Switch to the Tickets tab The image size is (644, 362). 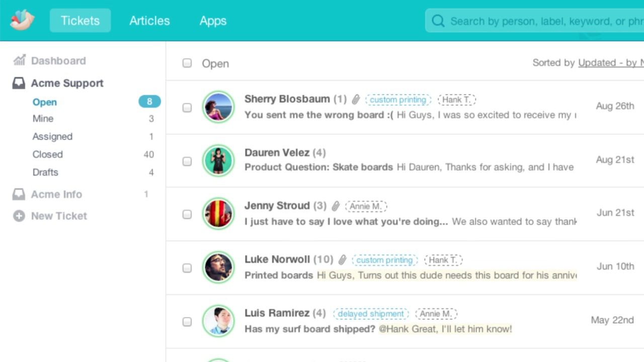coord(80,21)
